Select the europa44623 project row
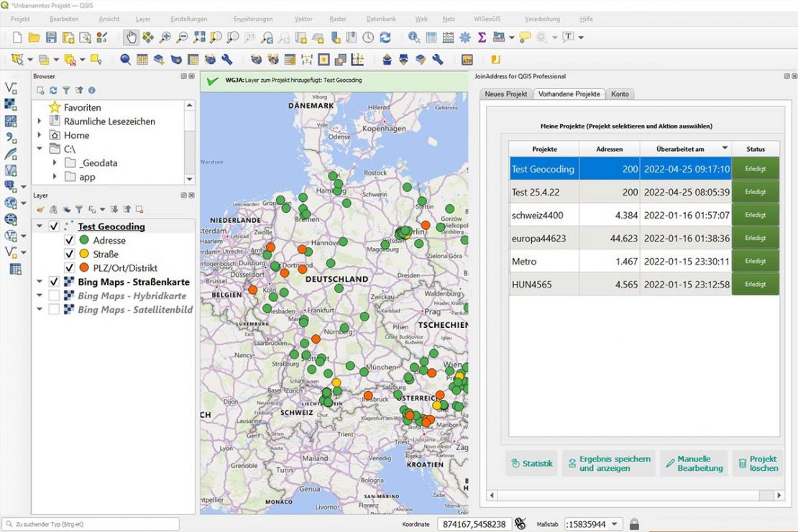798x532 pixels. [x=644, y=238]
